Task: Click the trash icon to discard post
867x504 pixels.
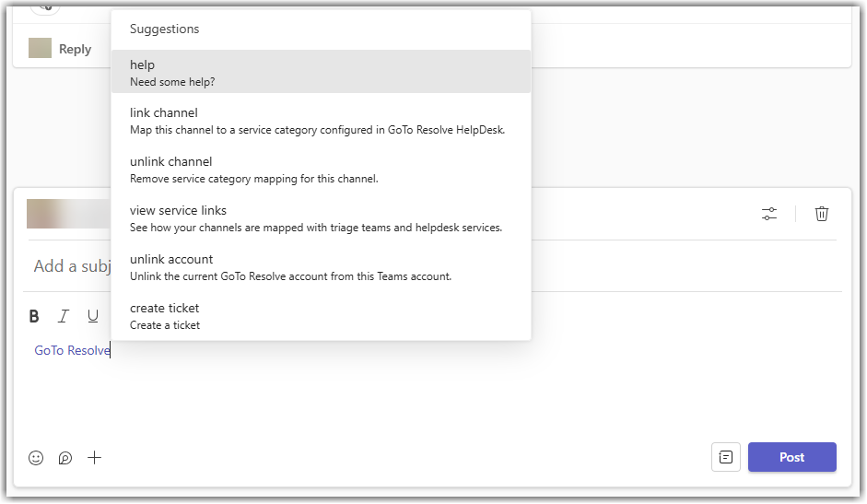Action: click(822, 214)
